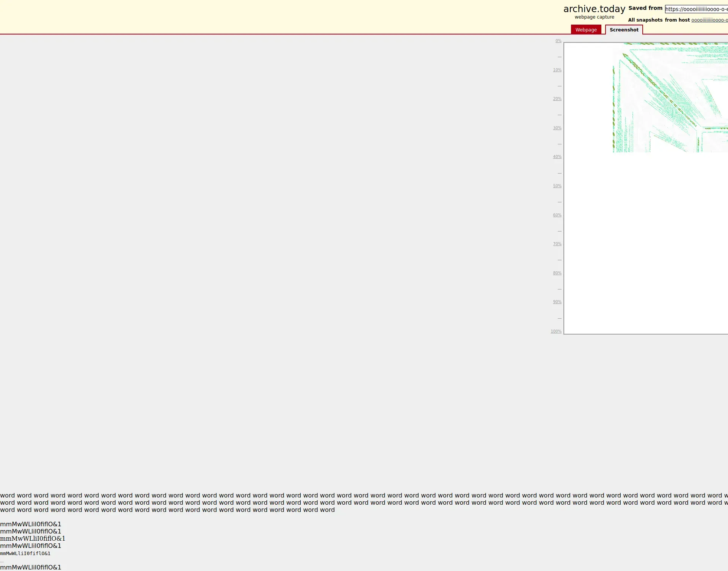Viewport: 728px width, 571px height.
Task: Go to the 30% marker
Action: [x=557, y=128]
